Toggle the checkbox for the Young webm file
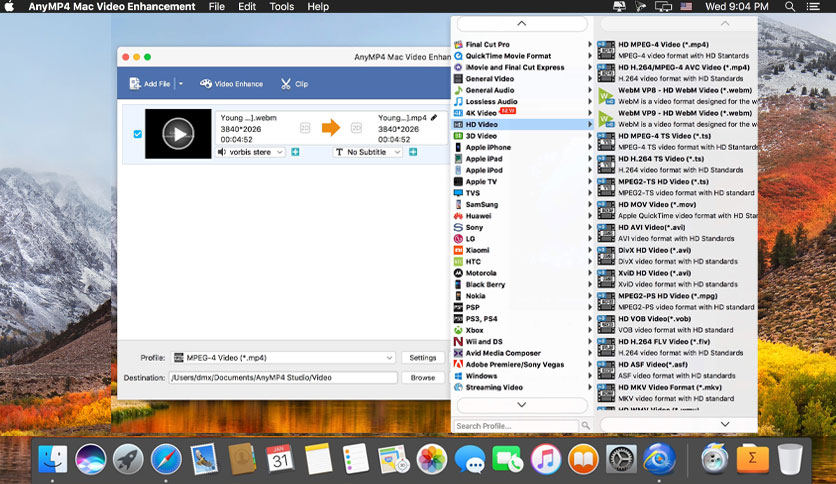The width and height of the screenshot is (836, 484). point(138,134)
